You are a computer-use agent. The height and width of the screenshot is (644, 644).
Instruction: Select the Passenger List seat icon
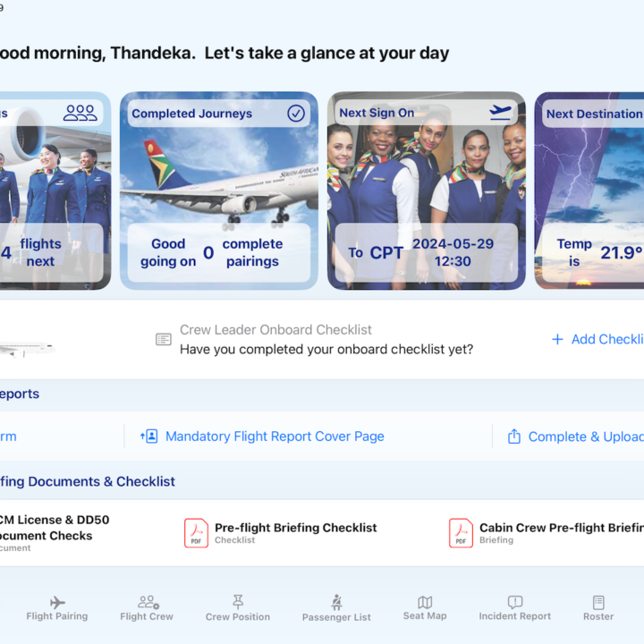click(x=337, y=602)
